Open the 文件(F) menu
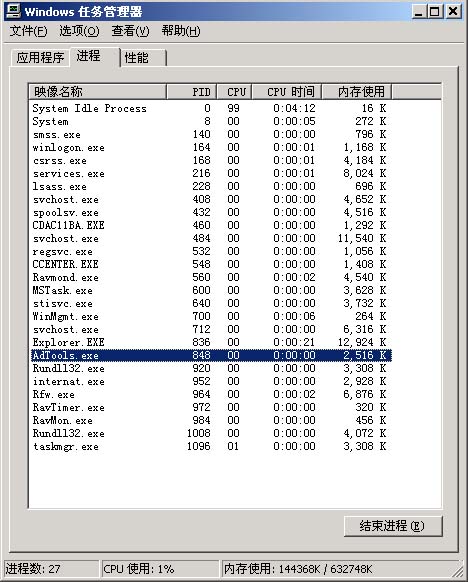 pyautogui.click(x=29, y=31)
